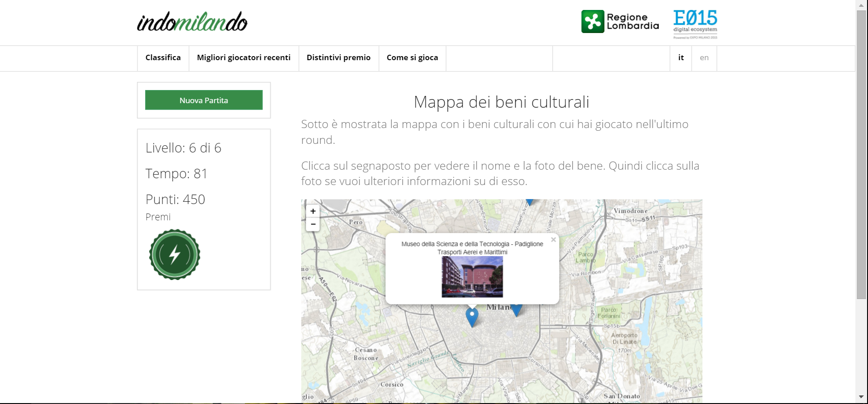The image size is (868, 404).
Task: Click the blue map marker below the popup
Action: click(x=472, y=316)
